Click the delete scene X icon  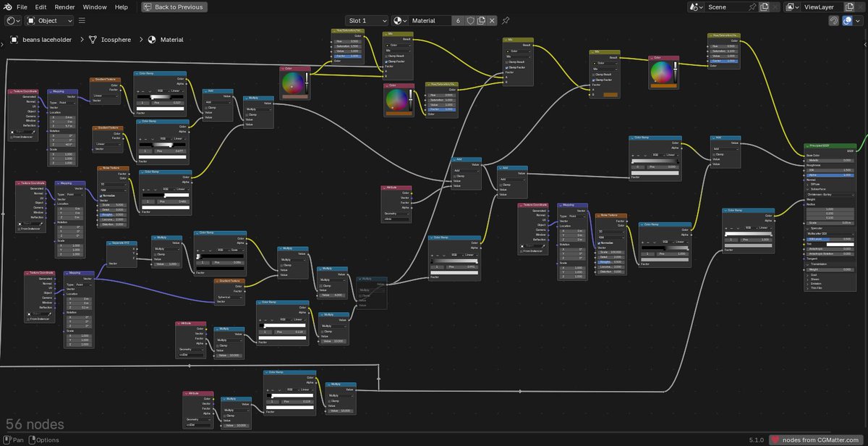point(775,7)
